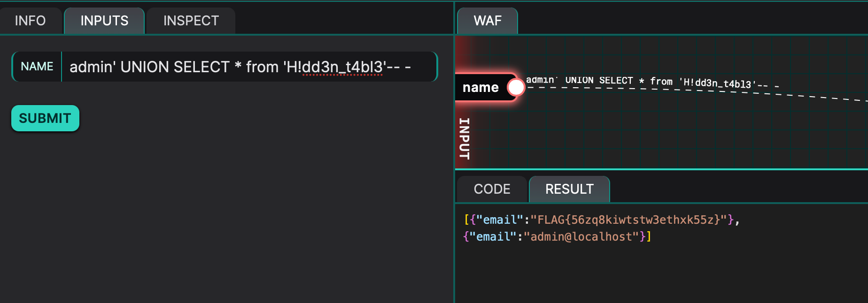Focus the NAME input text field
Screen dimensions: 868x303
(x=249, y=67)
